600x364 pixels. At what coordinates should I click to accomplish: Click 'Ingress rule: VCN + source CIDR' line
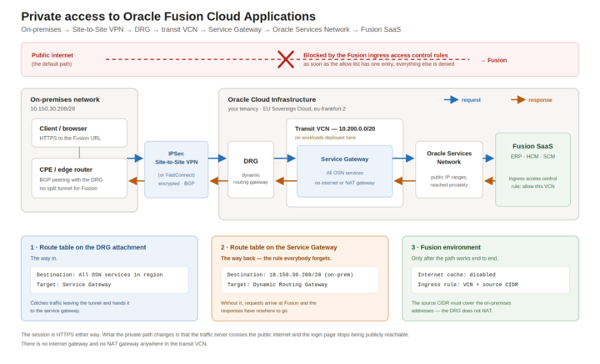(467, 285)
